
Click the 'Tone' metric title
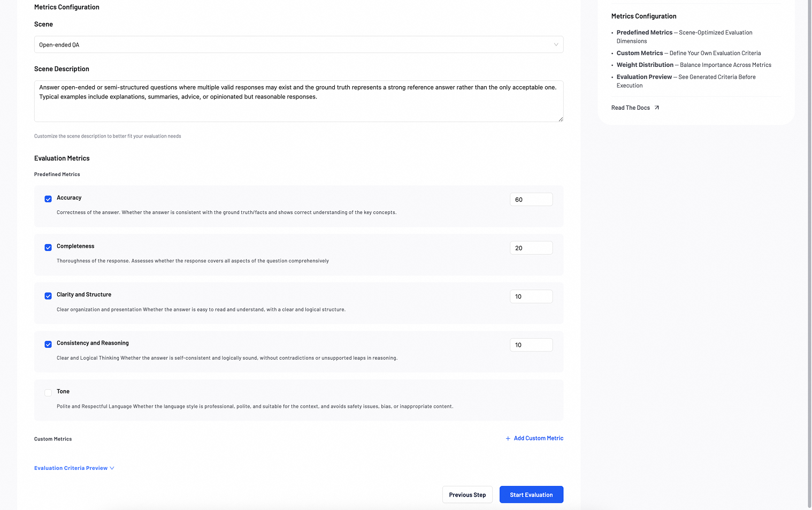click(x=63, y=392)
